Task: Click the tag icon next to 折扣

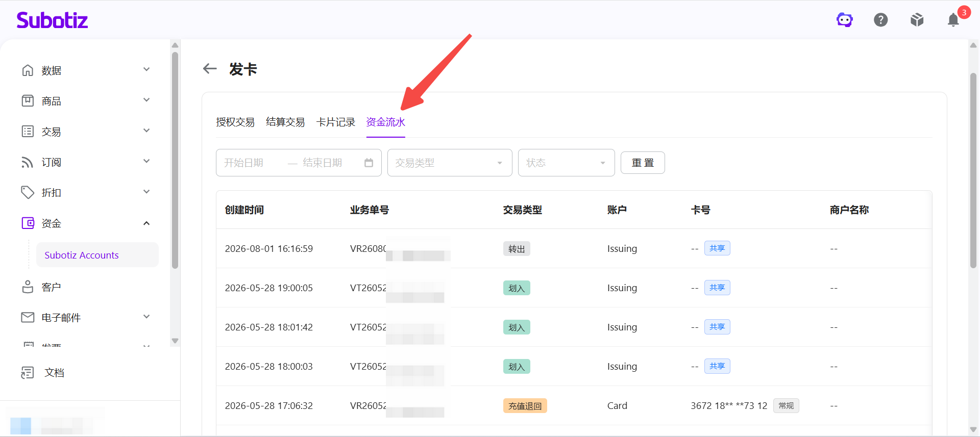Action: [28, 193]
